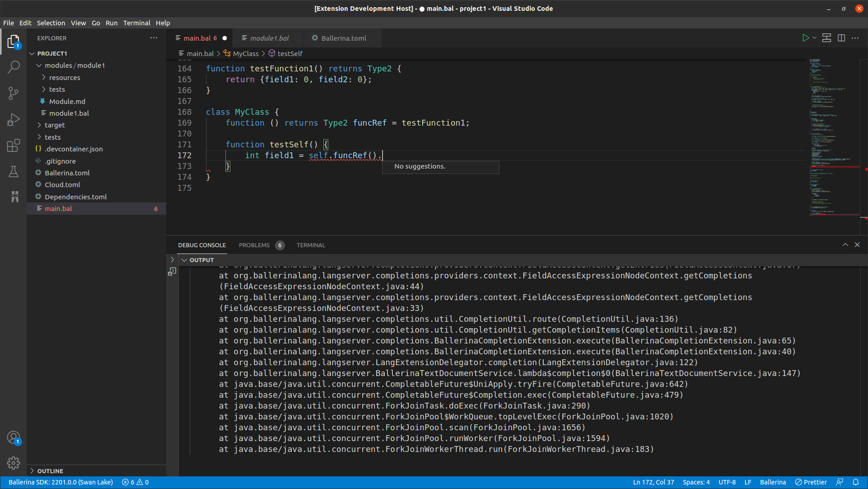Toggle the Prettier status bar item
This screenshot has height=489, width=868.
pyautogui.click(x=811, y=482)
